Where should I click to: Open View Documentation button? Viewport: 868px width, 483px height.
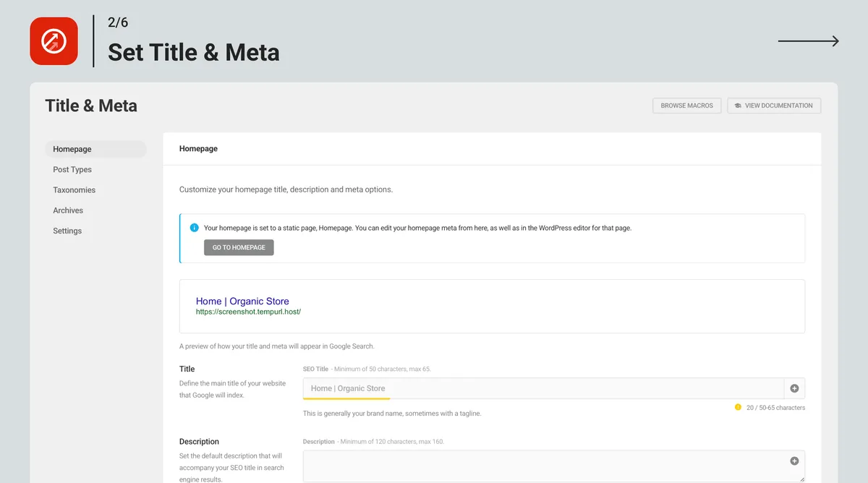tap(774, 106)
